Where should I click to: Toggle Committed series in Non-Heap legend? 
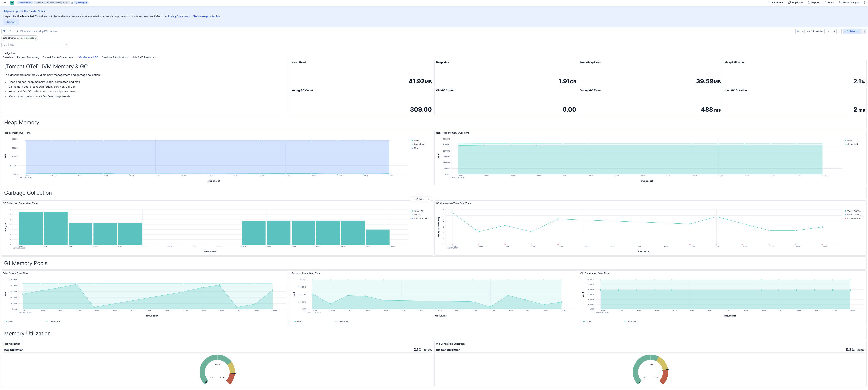pyautogui.click(x=852, y=144)
